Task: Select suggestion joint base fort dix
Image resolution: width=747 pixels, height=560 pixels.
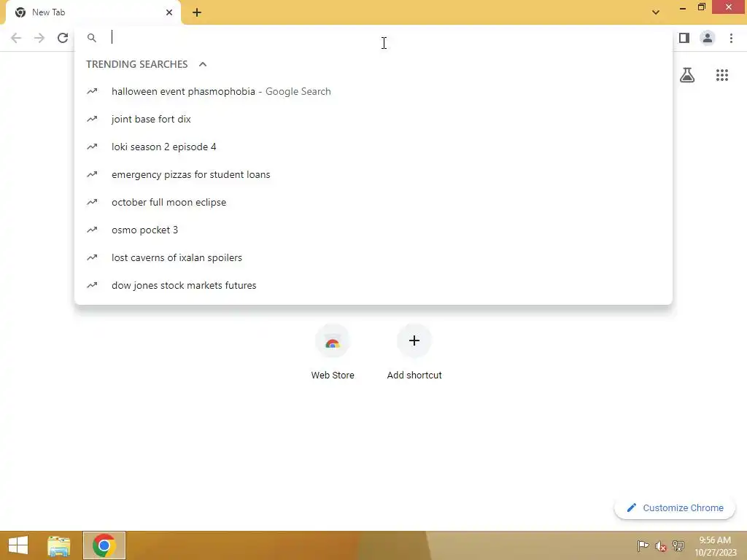Action: point(373,119)
